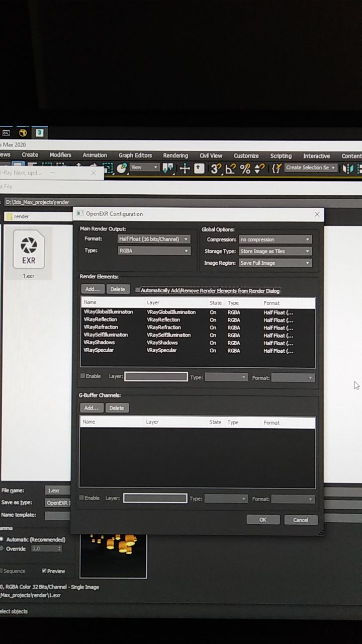Toggle the Percent Snap icon
The height and width of the screenshot is (644, 362).
245,169
